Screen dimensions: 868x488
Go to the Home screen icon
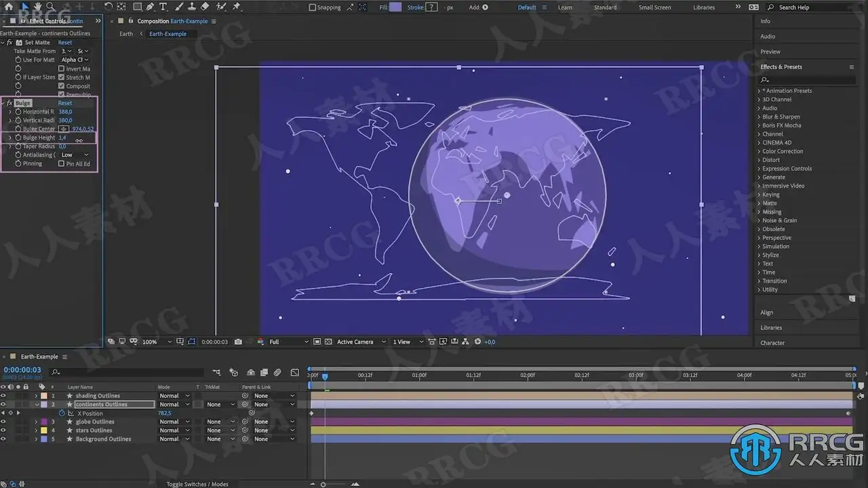point(9,7)
